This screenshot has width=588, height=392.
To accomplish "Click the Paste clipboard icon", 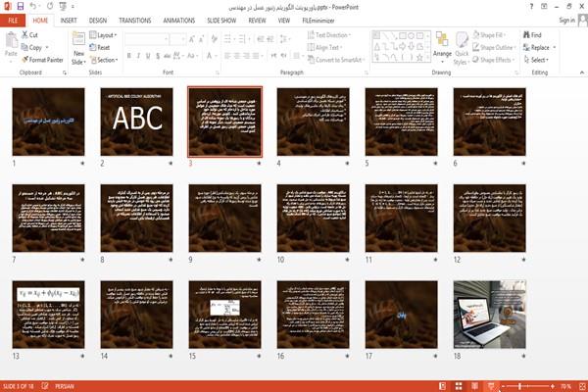I will [x=11, y=40].
